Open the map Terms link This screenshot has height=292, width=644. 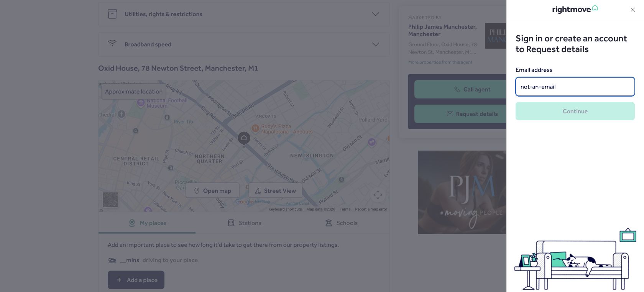coord(345,209)
